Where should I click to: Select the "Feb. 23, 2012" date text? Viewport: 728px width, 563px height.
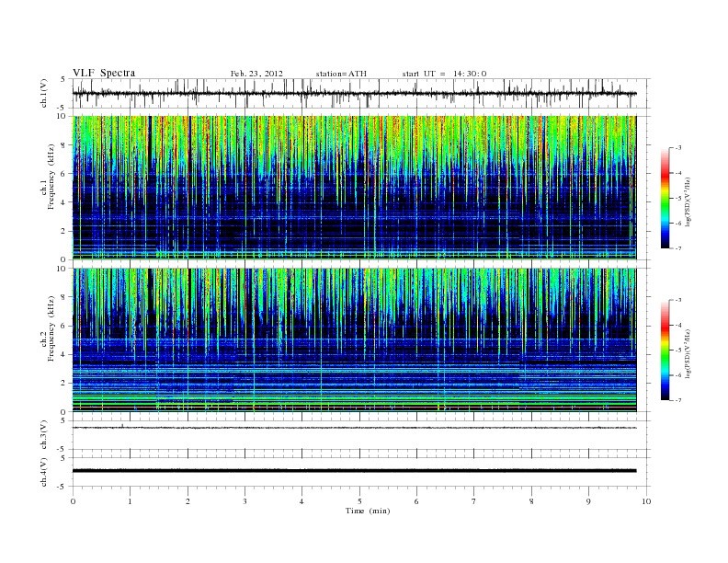(x=256, y=74)
